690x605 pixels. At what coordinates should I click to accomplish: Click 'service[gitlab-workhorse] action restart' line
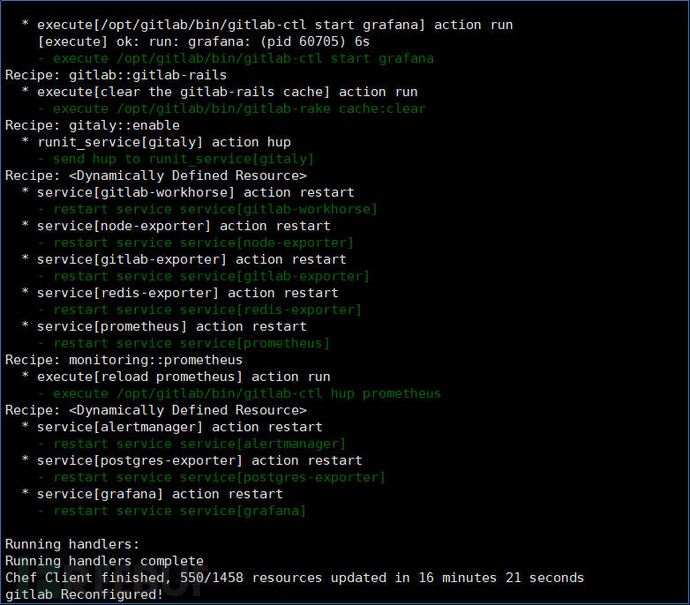click(188, 193)
